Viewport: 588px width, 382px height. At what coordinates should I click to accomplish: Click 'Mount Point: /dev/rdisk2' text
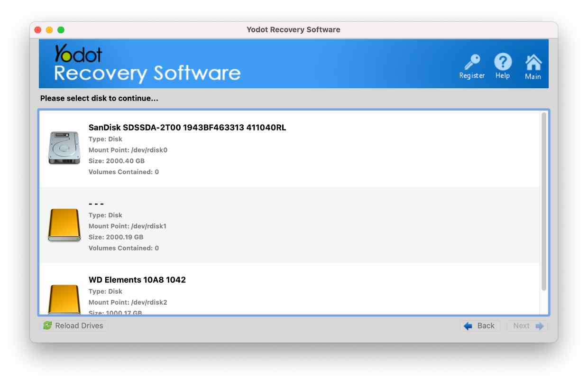click(x=128, y=302)
